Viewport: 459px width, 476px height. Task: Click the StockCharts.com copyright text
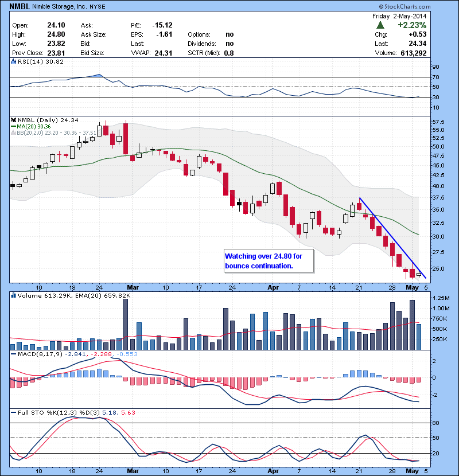(404, 6)
